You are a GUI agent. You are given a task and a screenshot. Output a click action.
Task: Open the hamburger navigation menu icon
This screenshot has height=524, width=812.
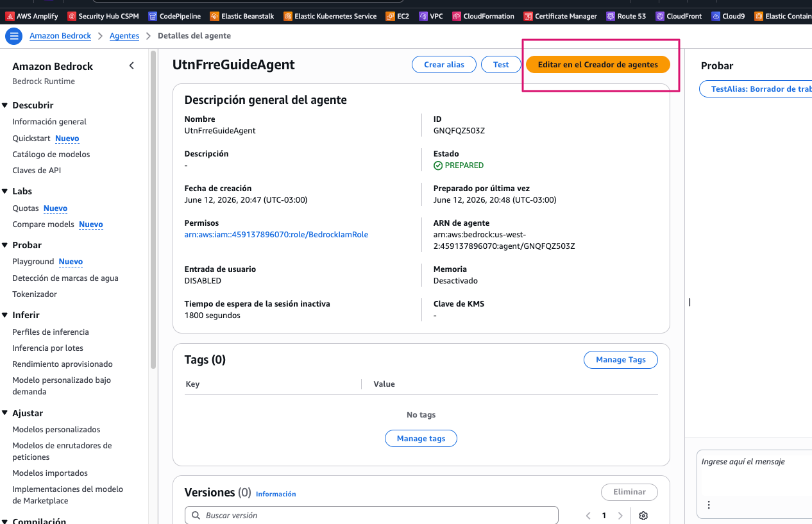[x=14, y=37]
